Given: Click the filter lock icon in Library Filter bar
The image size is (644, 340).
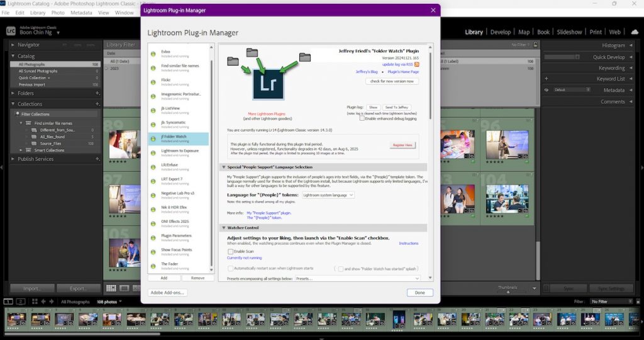Looking at the screenshot, I should 535,45.
